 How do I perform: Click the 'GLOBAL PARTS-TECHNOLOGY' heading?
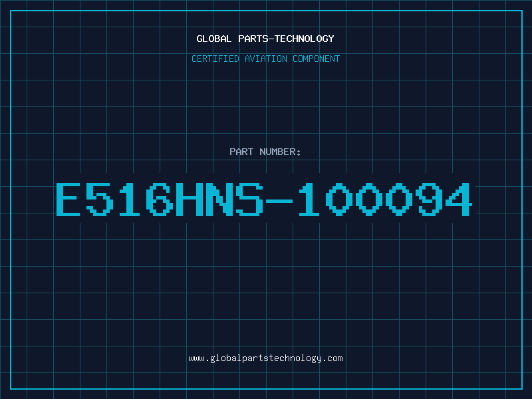pyautogui.click(x=265, y=39)
